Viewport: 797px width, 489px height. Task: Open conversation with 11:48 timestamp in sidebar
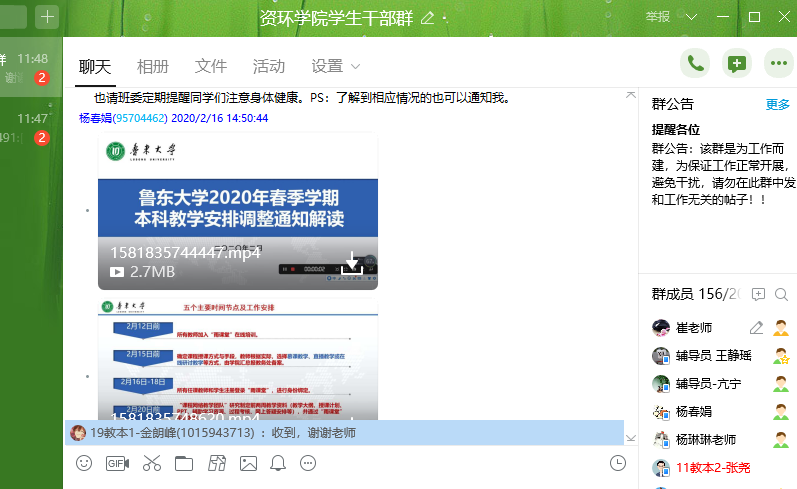point(32,68)
